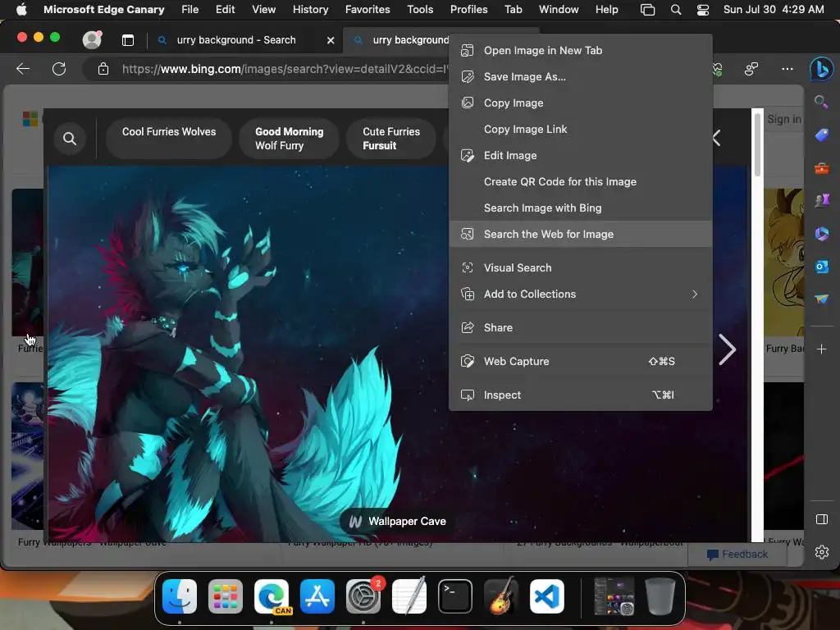Open Visual Studio Code from the Dock
This screenshot has height=630, width=840.
pos(547,596)
